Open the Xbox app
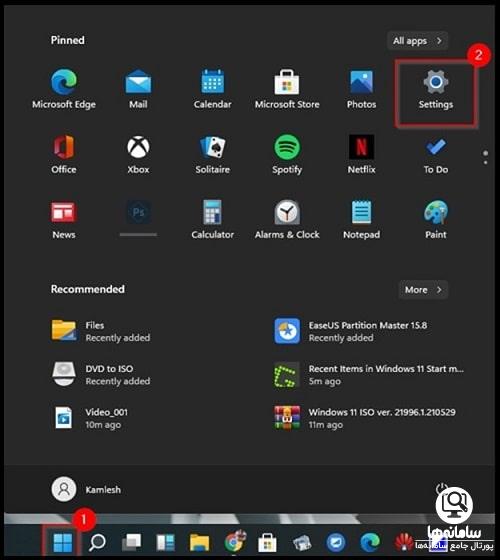The image size is (500, 560). 138,154
